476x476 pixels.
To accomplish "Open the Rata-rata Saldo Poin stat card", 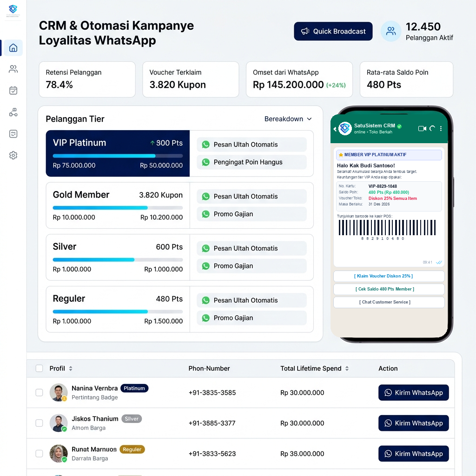I will pyautogui.click(x=406, y=79).
